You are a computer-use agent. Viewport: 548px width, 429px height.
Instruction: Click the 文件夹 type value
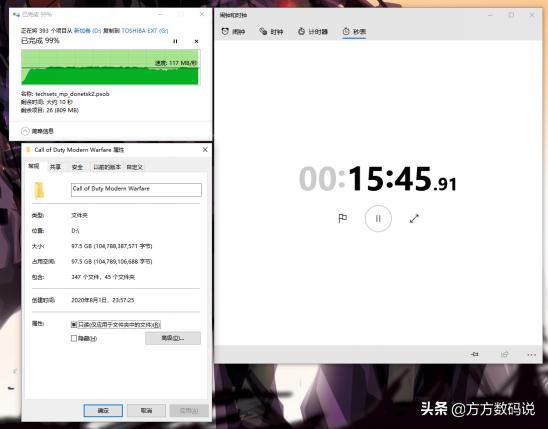pyautogui.click(x=79, y=215)
